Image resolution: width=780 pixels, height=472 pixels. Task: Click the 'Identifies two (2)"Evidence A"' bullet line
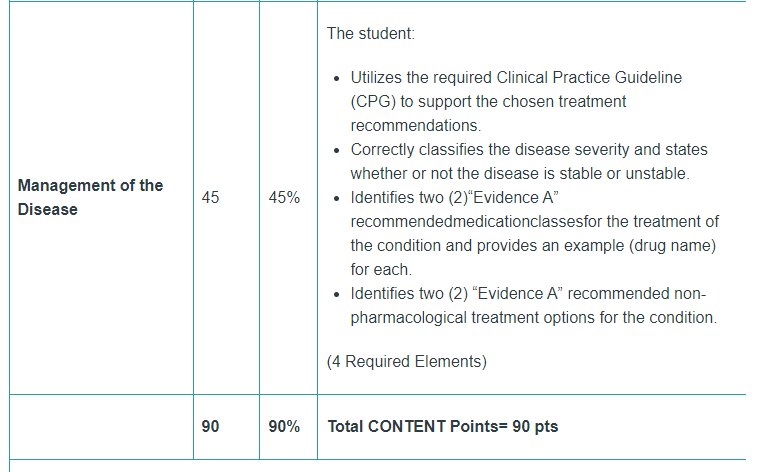click(x=454, y=197)
